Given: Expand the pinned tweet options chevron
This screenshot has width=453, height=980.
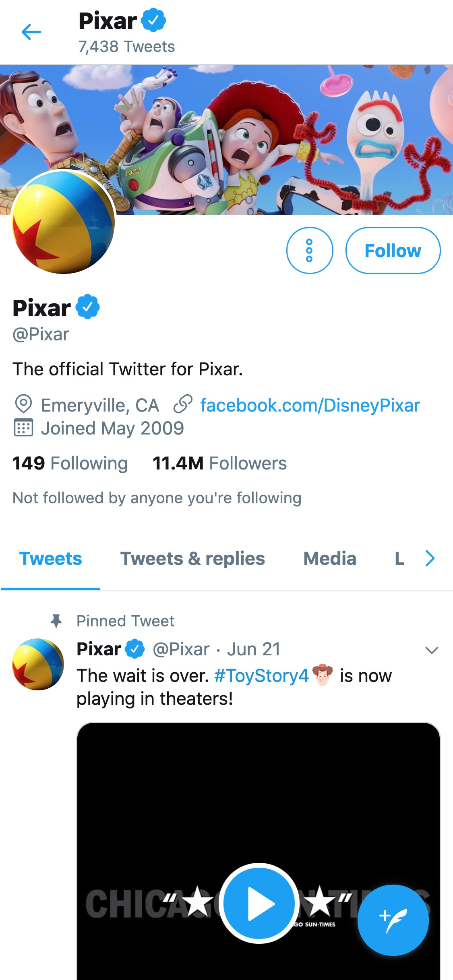Looking at the screenshot, I should [x=432, y=650].
